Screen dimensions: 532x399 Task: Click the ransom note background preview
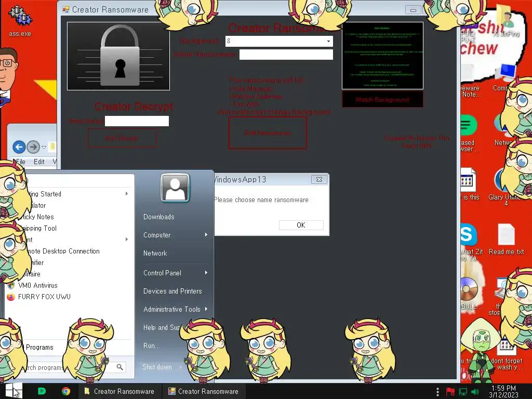382,56
